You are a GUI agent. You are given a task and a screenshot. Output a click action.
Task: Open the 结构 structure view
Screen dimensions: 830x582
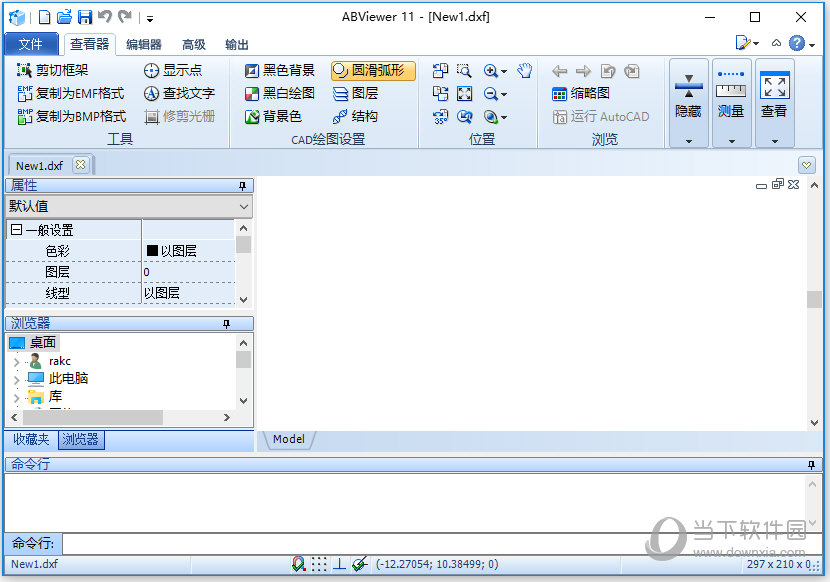[x=355, y=116]
